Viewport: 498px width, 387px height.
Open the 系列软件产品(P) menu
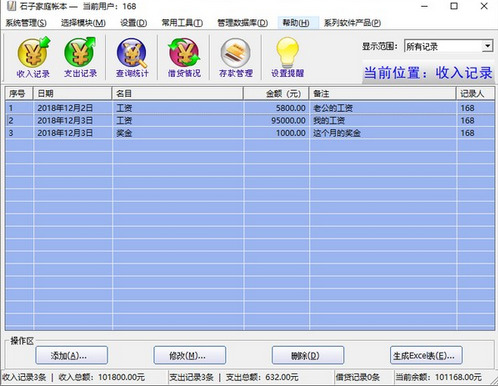point(353,23)
